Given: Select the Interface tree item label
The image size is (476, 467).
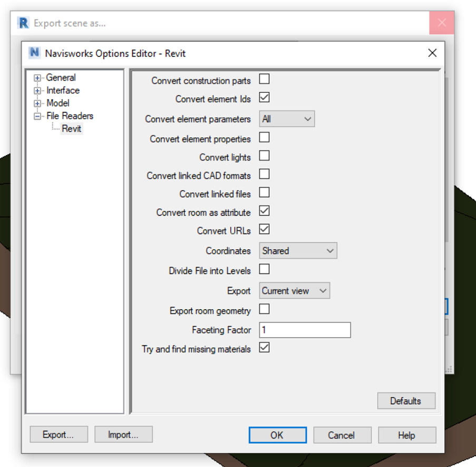Looking at the screenshot, I should pos(63,90).
